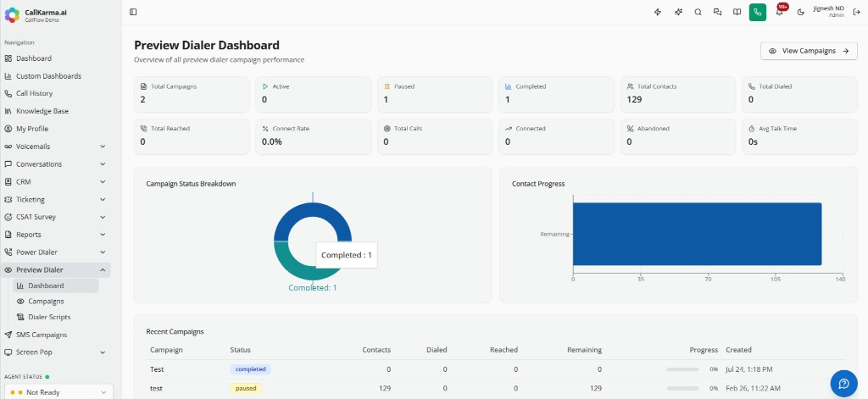Toggle the sidebar collapse icon
Image resolution: width=868 pixels, height=399 pixels.
coord(133,12)
